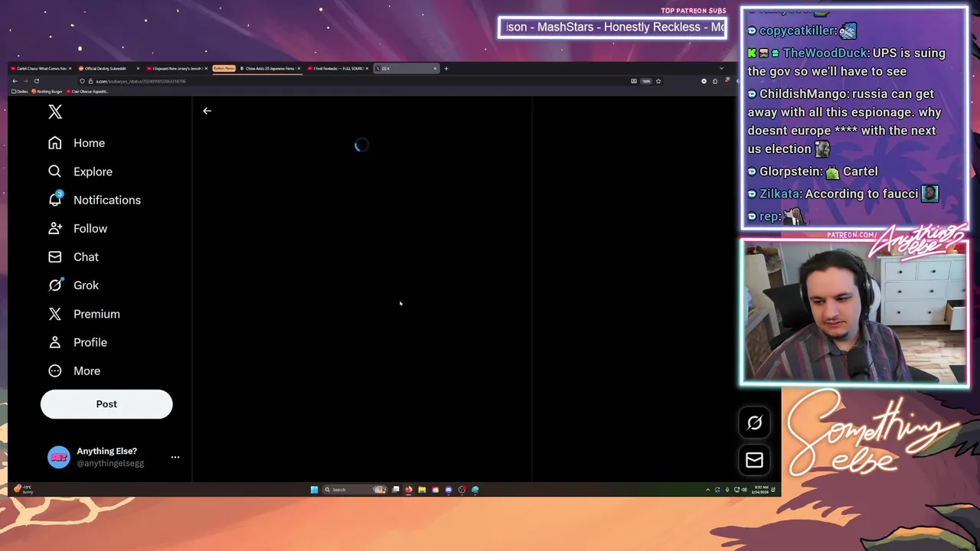Click the X logo in sidebar

click(55, 112)
